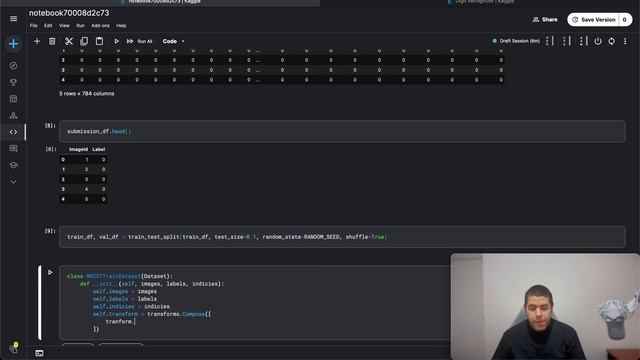This screenshot has height=360, width=640.
Task: Open Code cell type dropdown
Action: point(173,41)
